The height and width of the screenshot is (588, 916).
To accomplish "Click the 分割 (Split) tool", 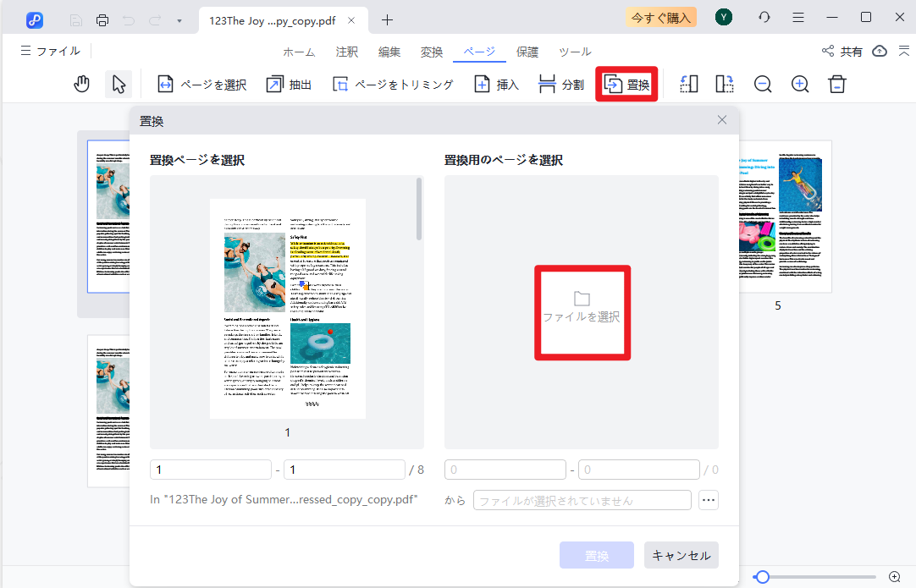I will point(560,84).
